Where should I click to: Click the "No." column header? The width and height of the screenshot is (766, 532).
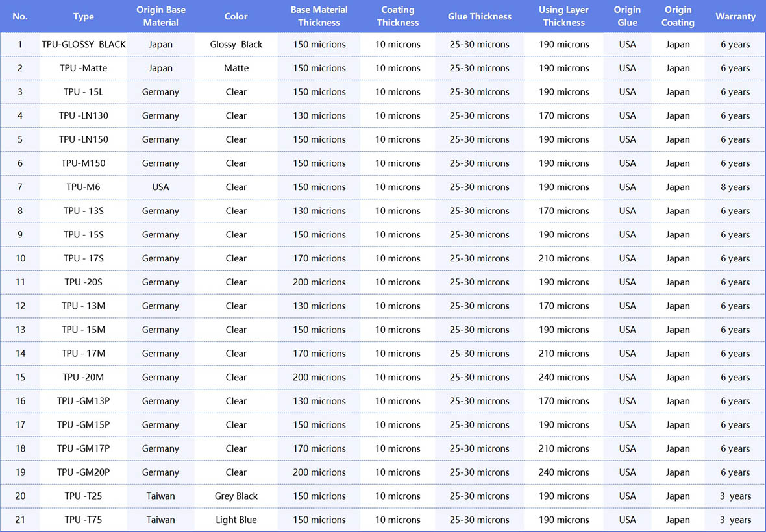(x=20, y=16)
